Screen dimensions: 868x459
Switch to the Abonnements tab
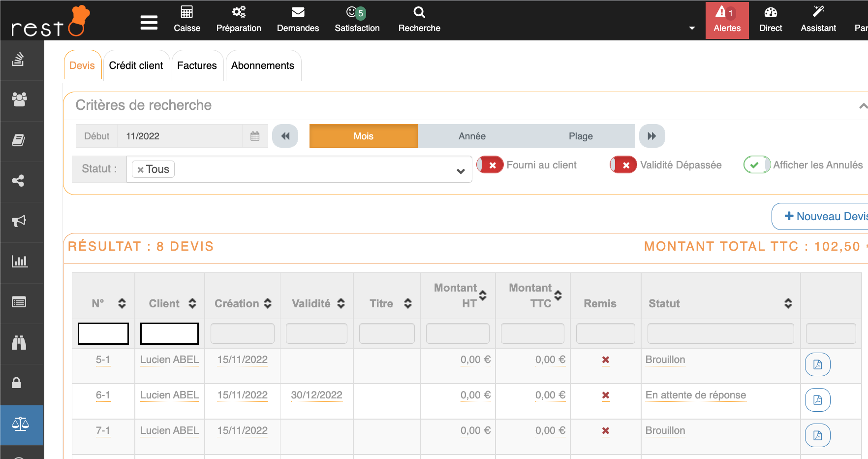click(x=263, y=66)
